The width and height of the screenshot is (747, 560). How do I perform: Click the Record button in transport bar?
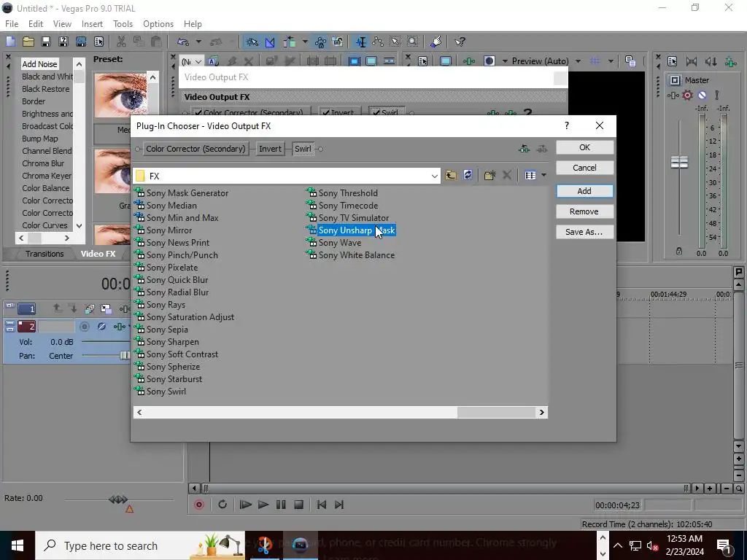(199, 505)
